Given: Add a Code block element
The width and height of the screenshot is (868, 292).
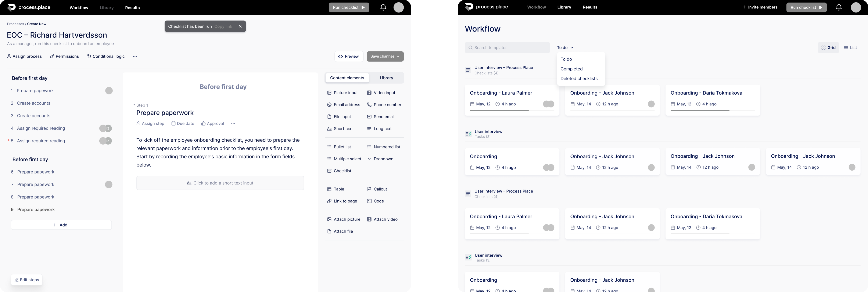Looking at the screenshot, I should (x=375, y=201).
